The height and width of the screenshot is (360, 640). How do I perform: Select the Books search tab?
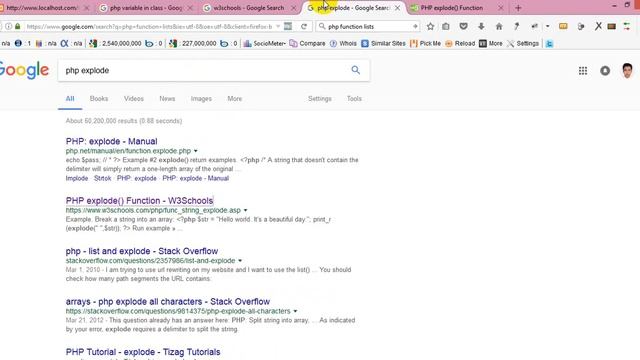(99, 99)
